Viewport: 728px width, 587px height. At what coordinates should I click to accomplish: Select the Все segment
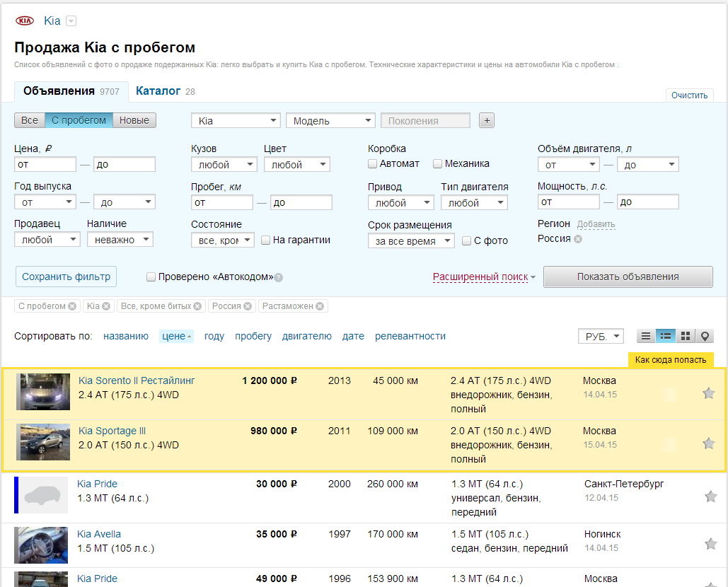tap(30, 120)
